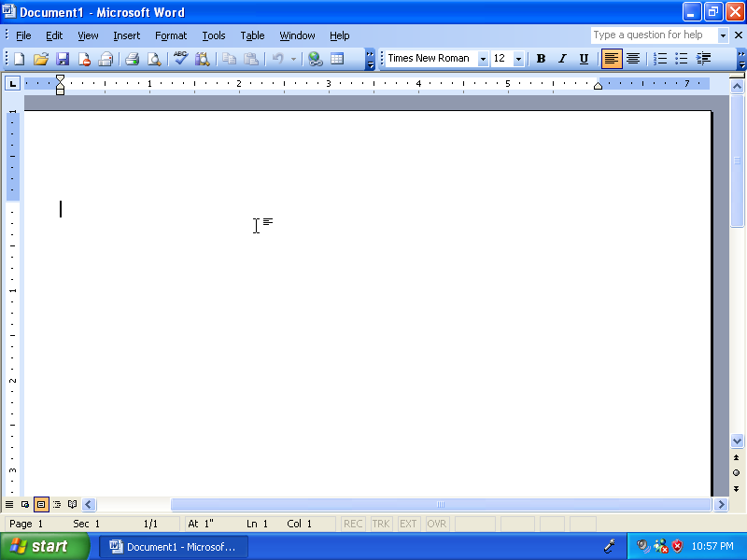This screenshot has height=560, width=747.
Task: Open the Table menu
Action: [252, 35]
